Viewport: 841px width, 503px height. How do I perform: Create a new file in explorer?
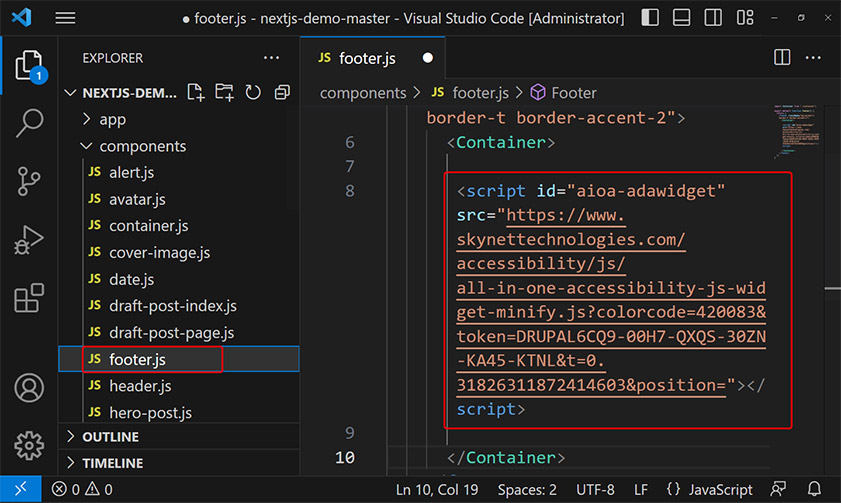196,92
